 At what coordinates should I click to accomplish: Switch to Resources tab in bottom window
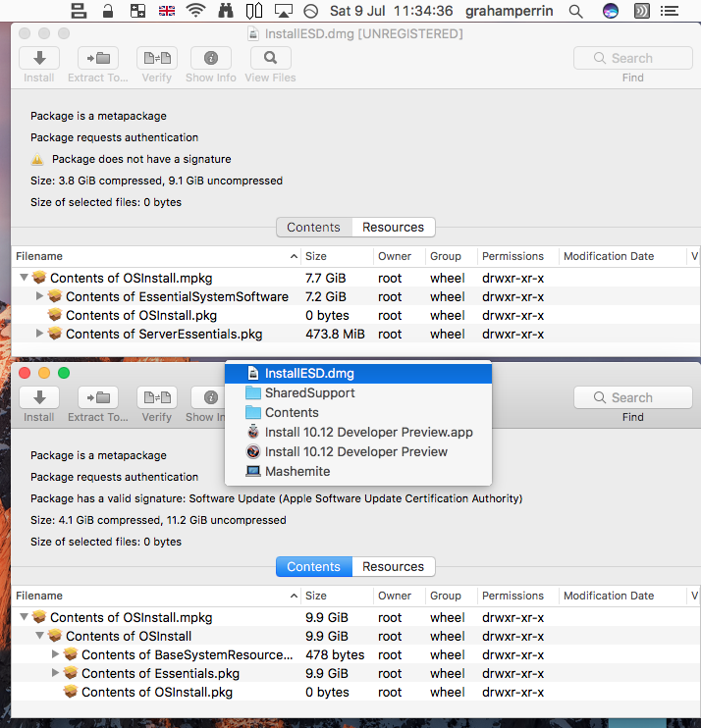(x=393, y=566)
